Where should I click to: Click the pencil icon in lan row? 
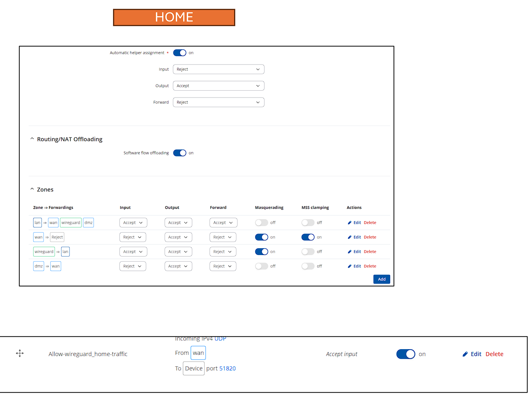coord(350,223)
